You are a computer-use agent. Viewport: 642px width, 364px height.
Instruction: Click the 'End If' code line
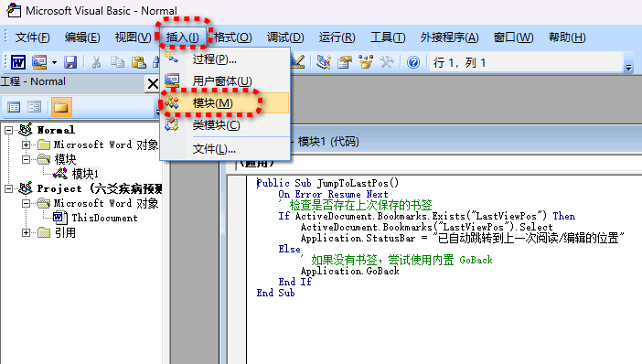click(x=294, y=282)
